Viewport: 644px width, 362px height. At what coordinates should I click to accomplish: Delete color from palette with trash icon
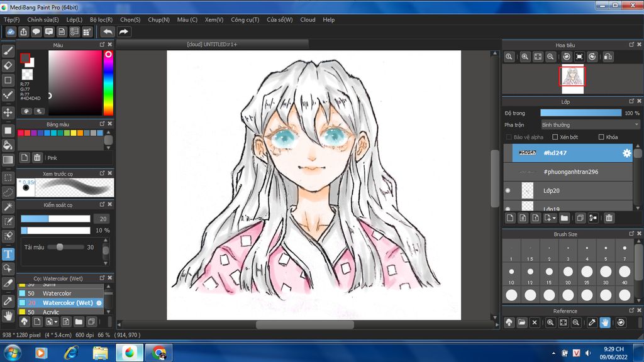pos(37,158)
